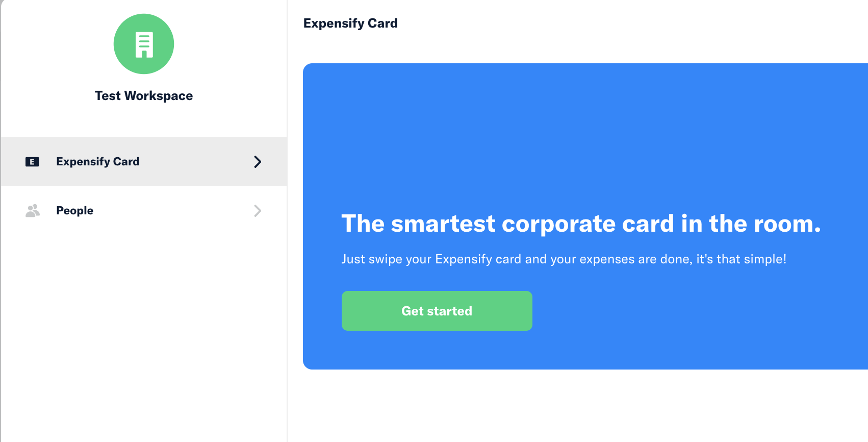The image size is (868, 442).
Task: Click the People group icon
Action: (33, 211)
